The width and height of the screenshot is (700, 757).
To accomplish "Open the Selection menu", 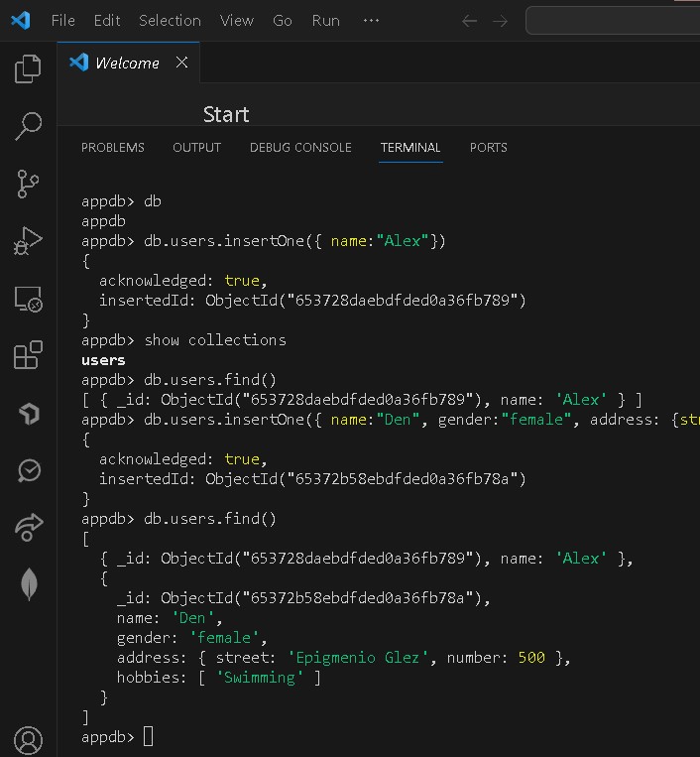I will [170, 20].
